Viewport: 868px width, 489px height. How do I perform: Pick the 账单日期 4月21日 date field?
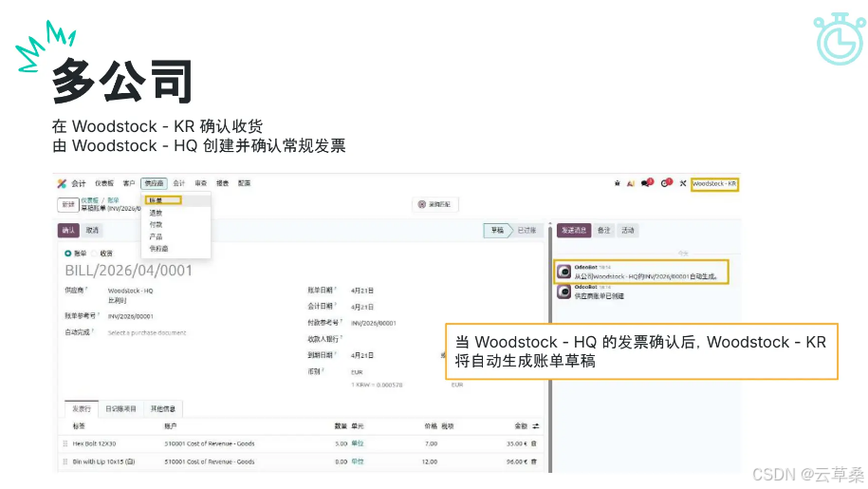(362, 291)
